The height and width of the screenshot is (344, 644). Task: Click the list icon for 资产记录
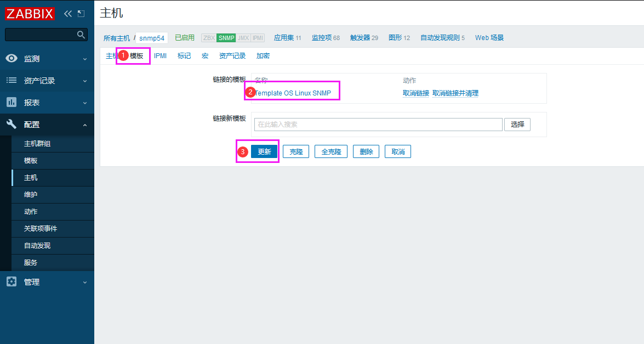(12, 81)
